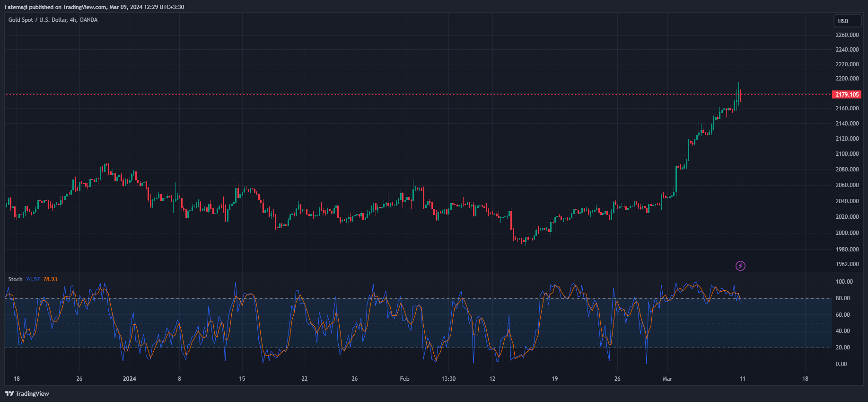Click the 2040.000 price axis label
The height and width of the screenshot is (402, 868).
pos(847,201)
